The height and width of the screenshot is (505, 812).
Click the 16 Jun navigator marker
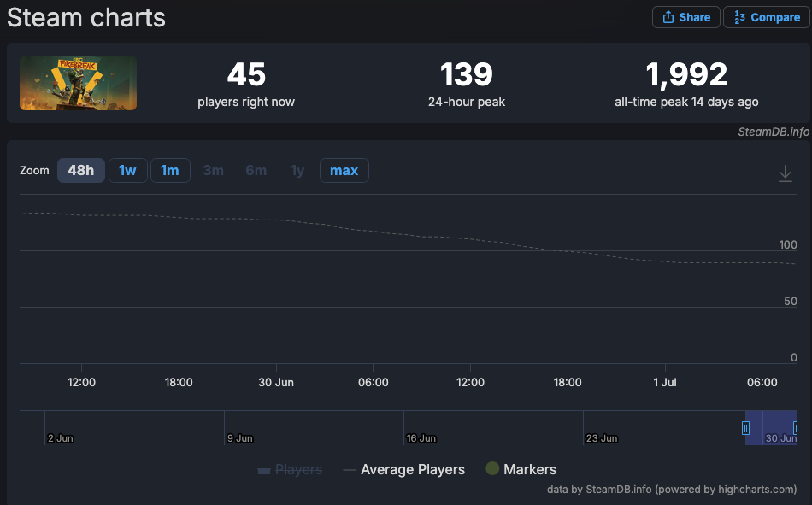point(421,438)
